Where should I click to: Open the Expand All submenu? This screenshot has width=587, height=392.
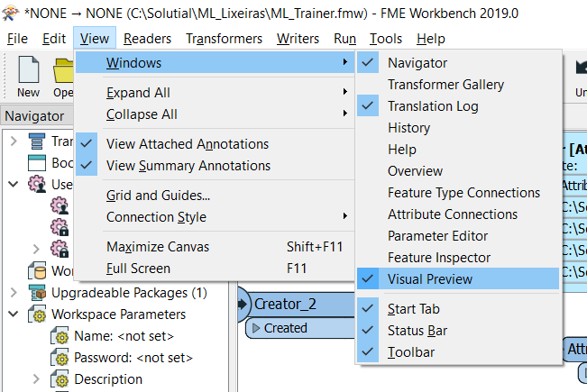coord(215,93)
